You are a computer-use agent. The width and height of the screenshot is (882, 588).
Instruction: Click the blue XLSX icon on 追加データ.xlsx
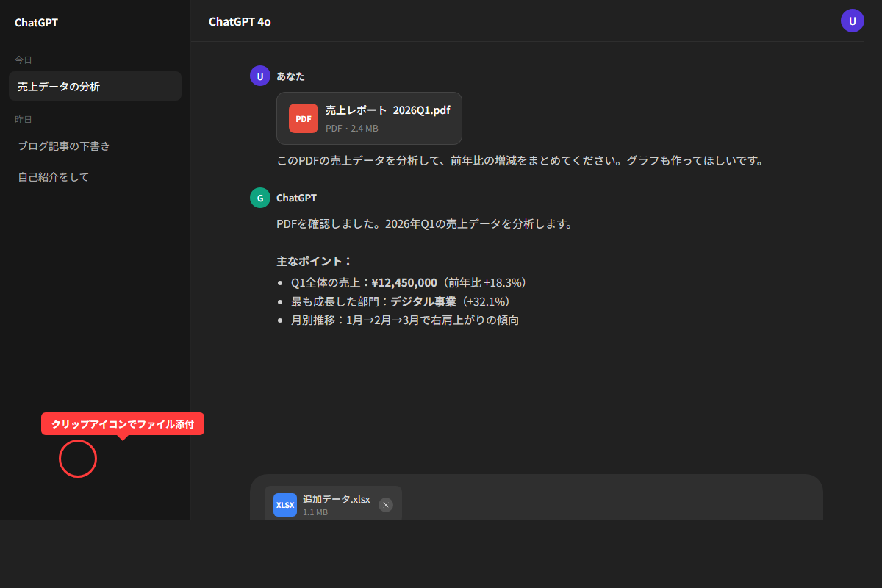[284, 505]
